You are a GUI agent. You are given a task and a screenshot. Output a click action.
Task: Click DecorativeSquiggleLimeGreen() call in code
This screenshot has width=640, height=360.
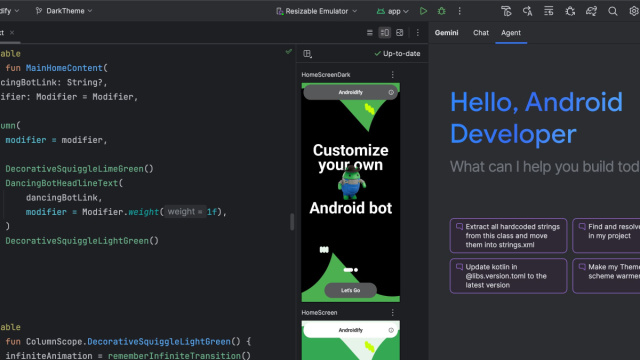[79, 169]
